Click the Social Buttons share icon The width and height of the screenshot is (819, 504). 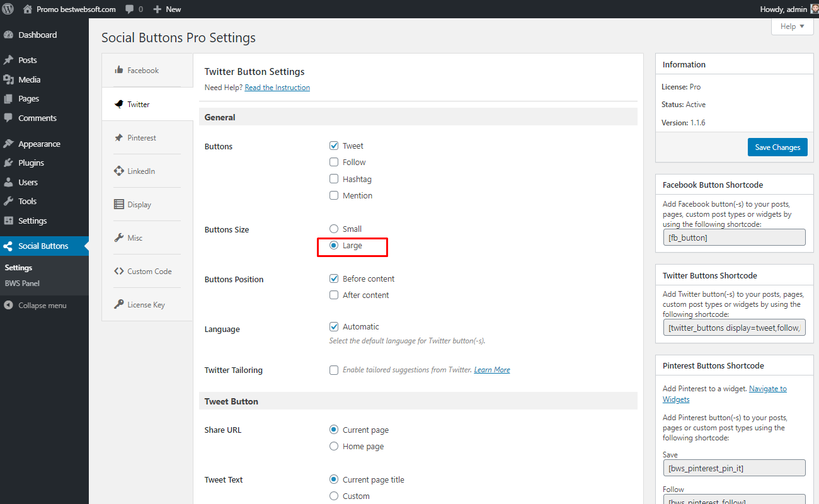click(8, 246)
